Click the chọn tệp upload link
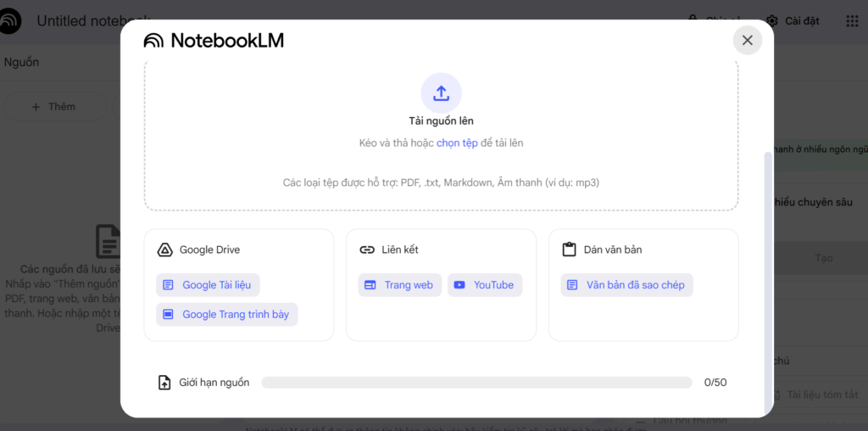 coord(457,143)
